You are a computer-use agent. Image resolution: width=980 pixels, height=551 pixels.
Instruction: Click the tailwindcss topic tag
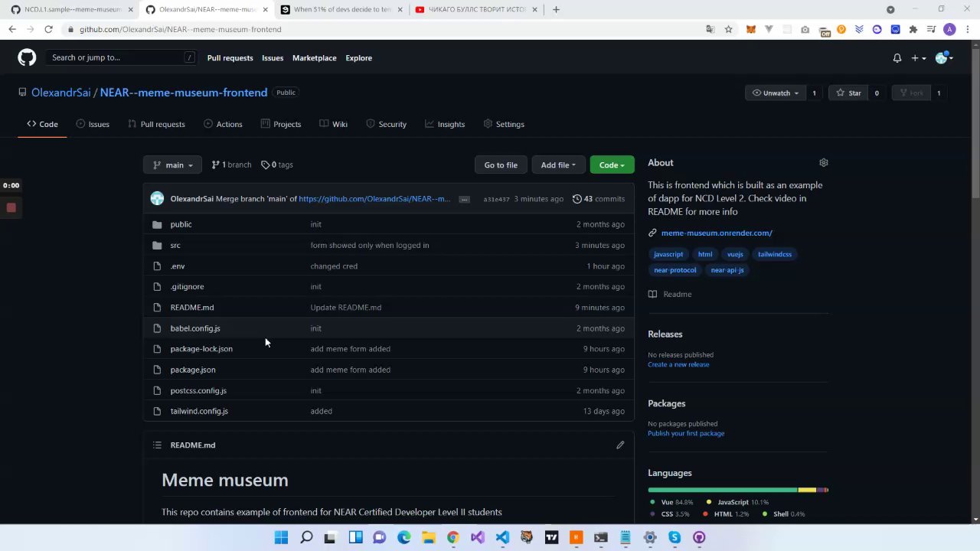point(775,254)
